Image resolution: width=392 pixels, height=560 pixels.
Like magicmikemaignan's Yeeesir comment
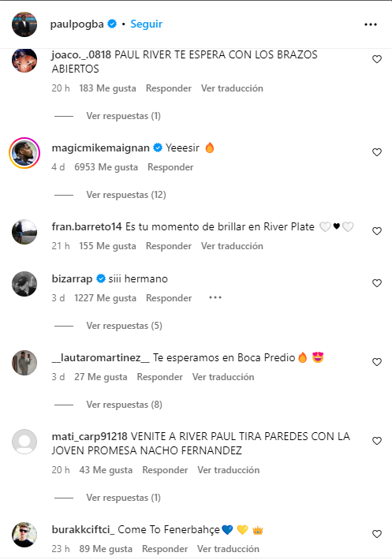pyautogui.click(x=377, y=152)
